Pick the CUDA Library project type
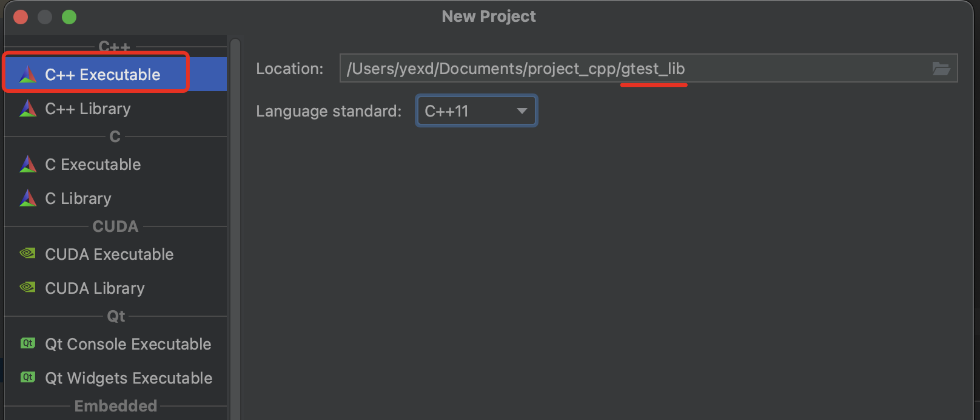The image size is (980, 420). pos(115,288)
